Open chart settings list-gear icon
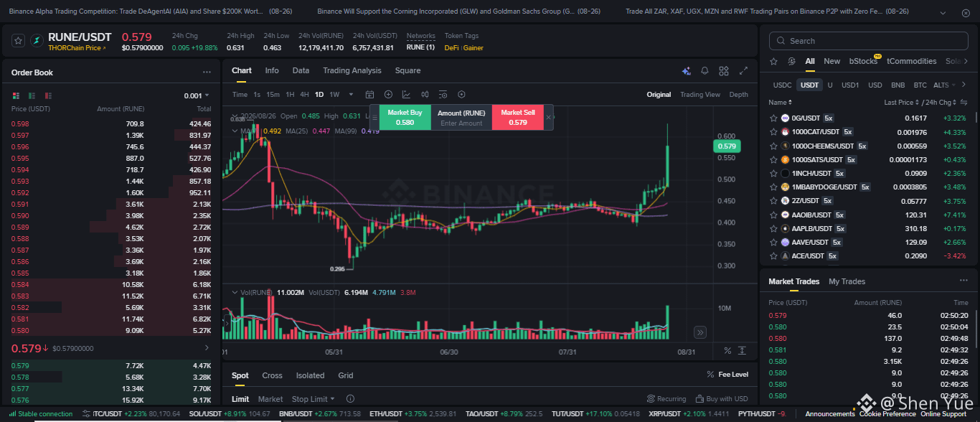980x422 pixels. 443,94
